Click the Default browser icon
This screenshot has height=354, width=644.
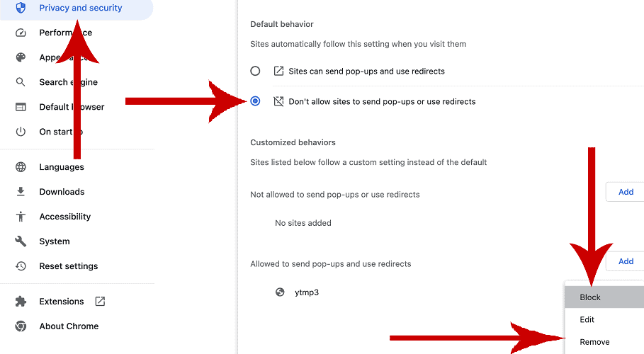point(21,107)
